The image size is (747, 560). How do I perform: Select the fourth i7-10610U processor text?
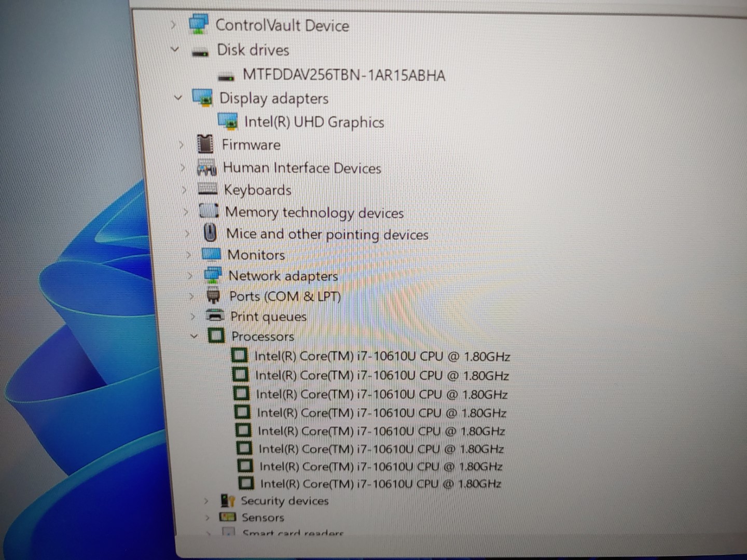[382, 413]
